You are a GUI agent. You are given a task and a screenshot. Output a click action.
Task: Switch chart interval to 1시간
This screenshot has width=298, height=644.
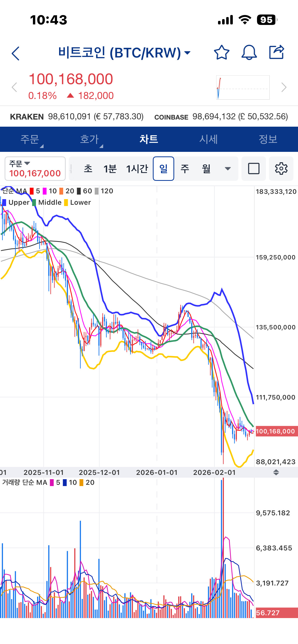(137, 169)
